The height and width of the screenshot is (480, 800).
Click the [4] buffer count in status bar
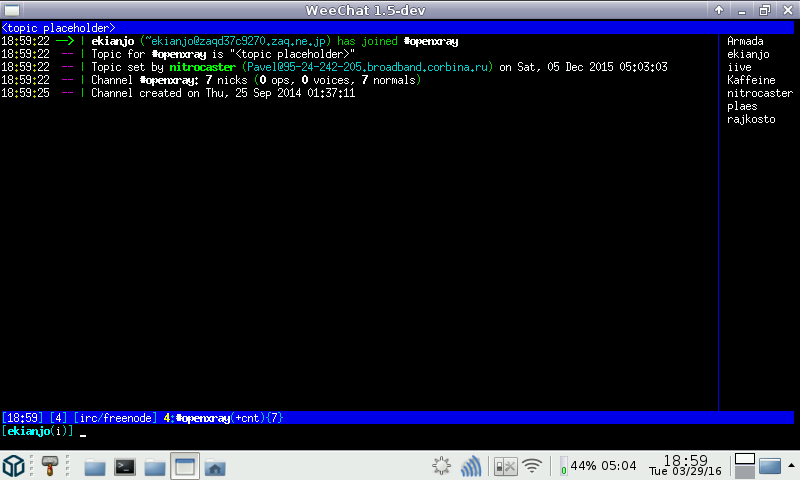[x=58, y=418]
